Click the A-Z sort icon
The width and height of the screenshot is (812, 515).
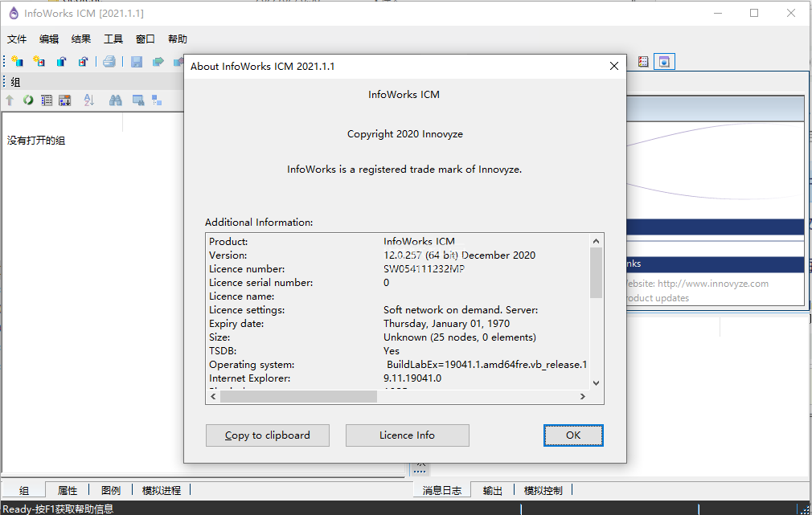pyautogui.click(x=89, y=100)
